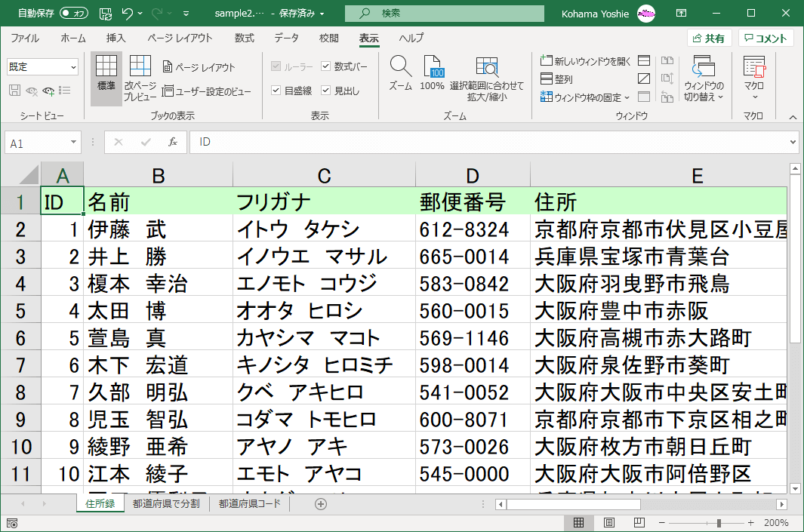This screenshot has width=804, height=532.
Task: Click the Insert Function fx icon
Action: coord(173,142)
